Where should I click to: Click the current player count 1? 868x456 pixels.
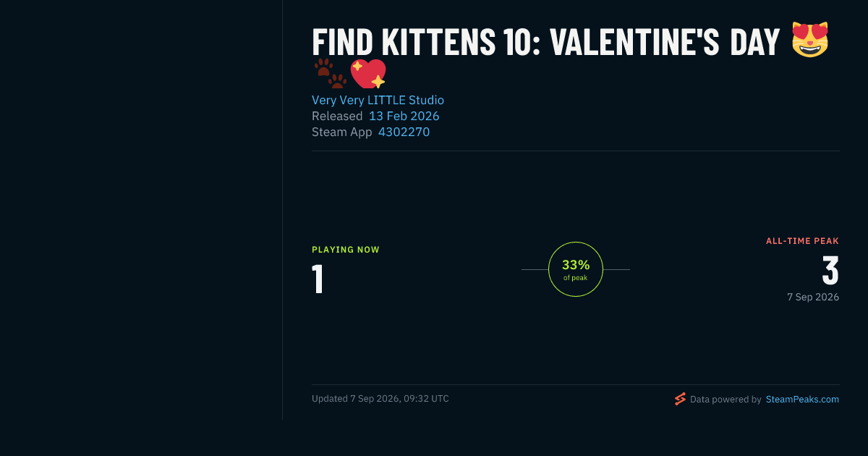pos(318,279)
